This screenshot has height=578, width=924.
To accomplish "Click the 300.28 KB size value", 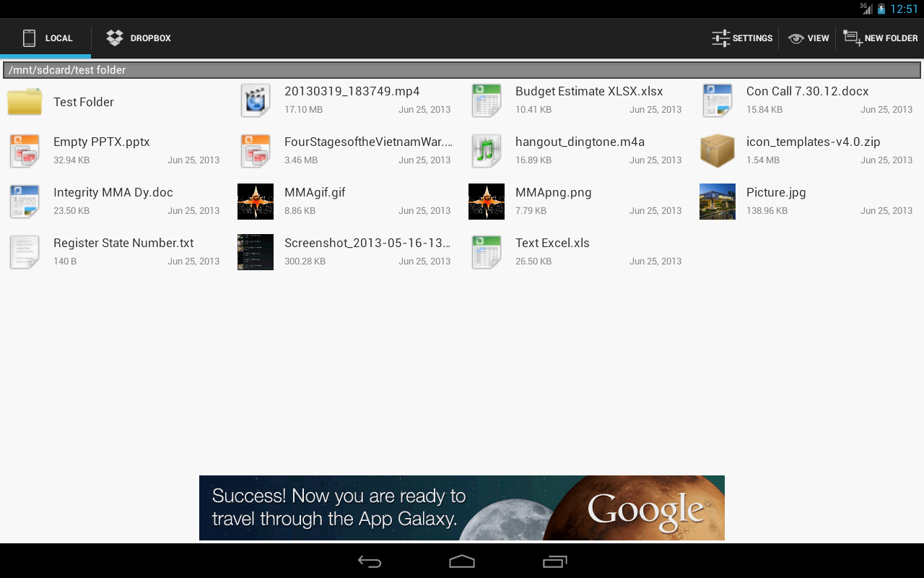I will (305, 262).
